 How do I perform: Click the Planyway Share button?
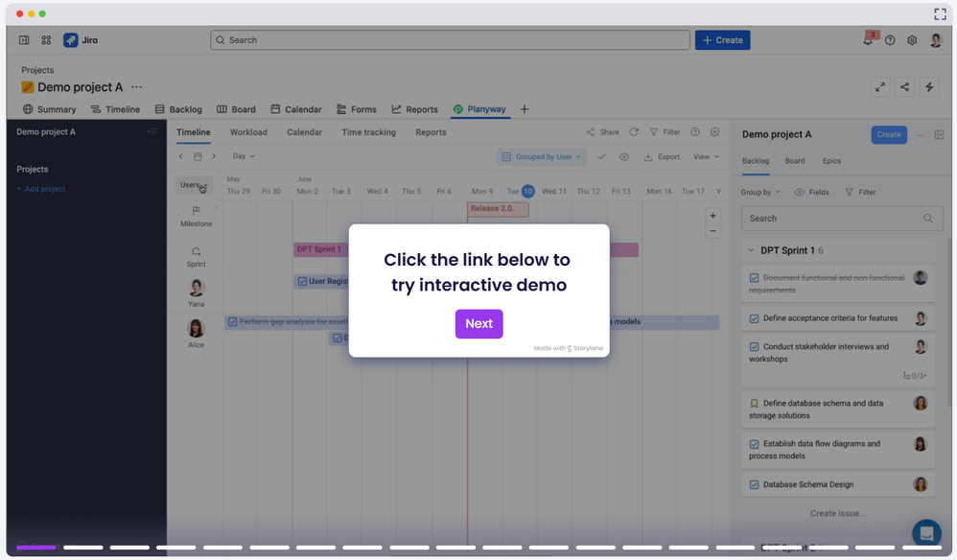(x=602, y=132)
